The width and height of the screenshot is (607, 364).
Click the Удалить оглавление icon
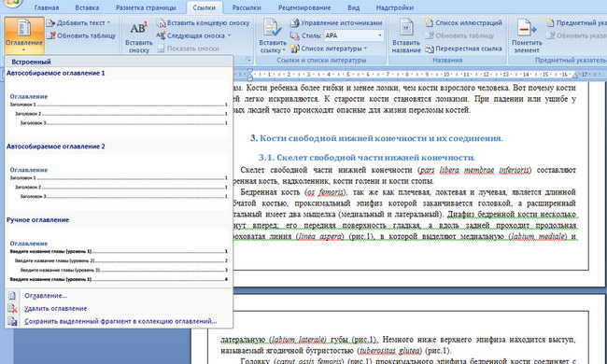(x=12, y=308)
